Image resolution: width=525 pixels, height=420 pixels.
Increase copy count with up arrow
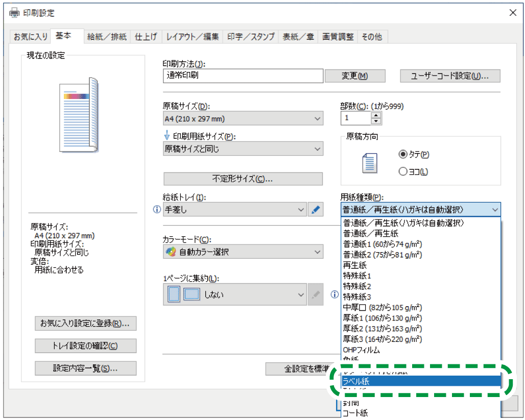376,115
